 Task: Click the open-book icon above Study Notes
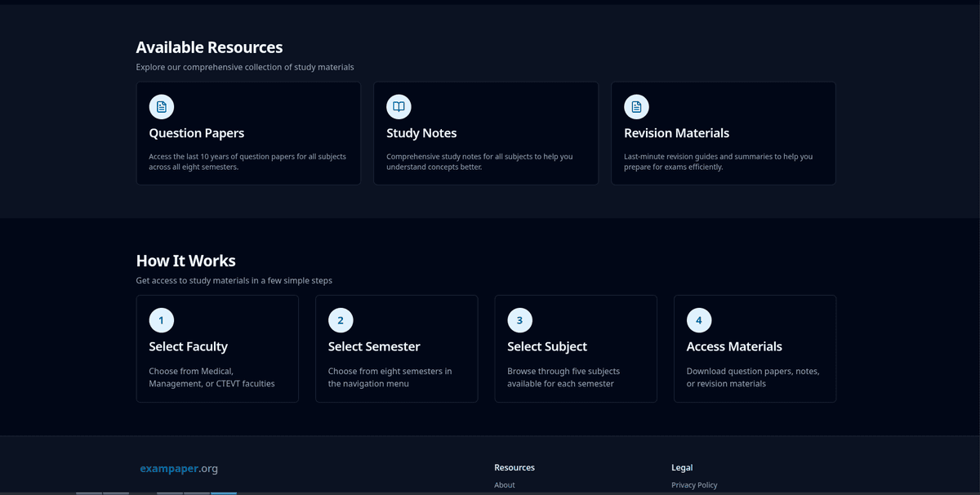398,106
